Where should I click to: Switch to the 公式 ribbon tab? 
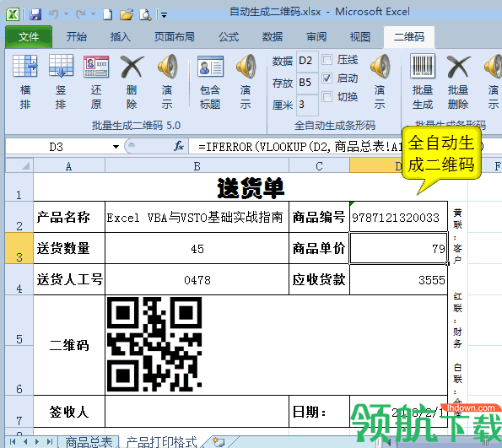click(229, 37)
